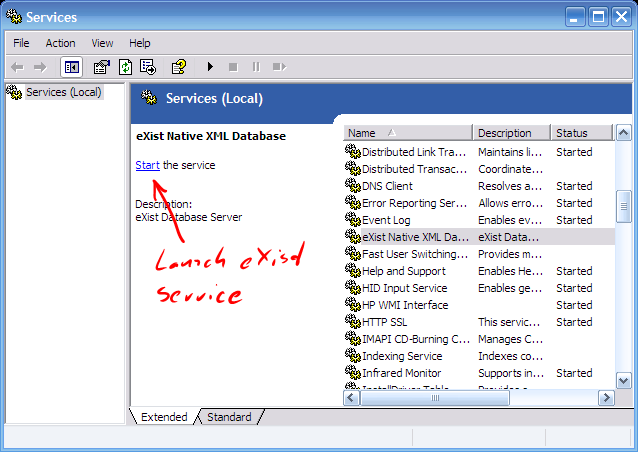Image resolution: width=638 pixels, height=452 pixels.
Task: Click the horizontal scrollbar right arrow
Action: point(606,398)
